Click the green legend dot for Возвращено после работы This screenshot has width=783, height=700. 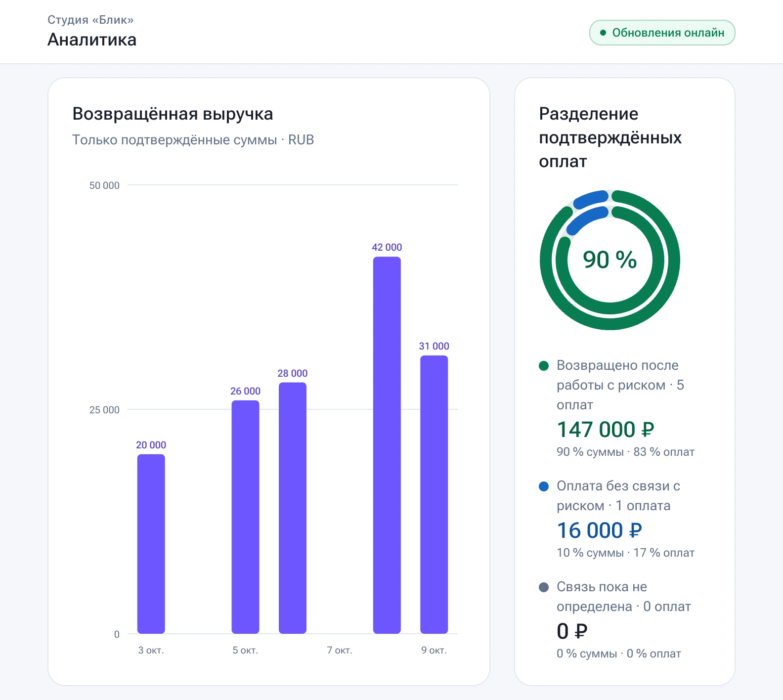click(544, 366)
